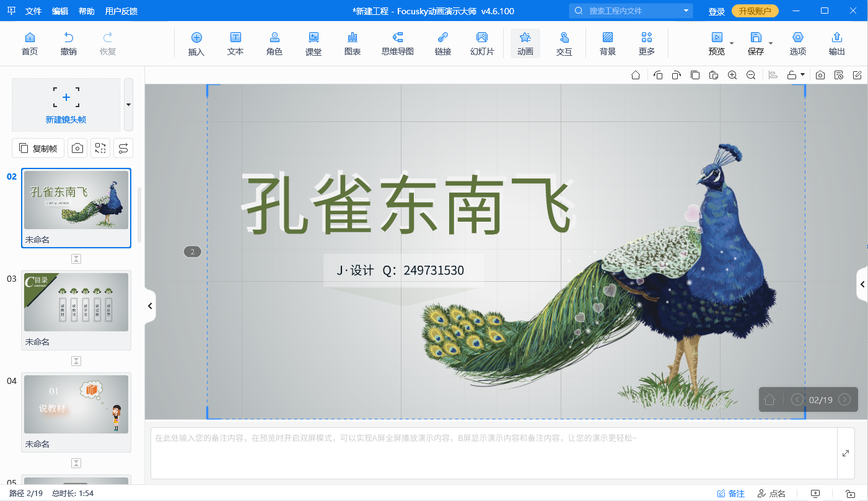
Task: Click the frame camera snapshot icon
Action: (x=77, y=148)
